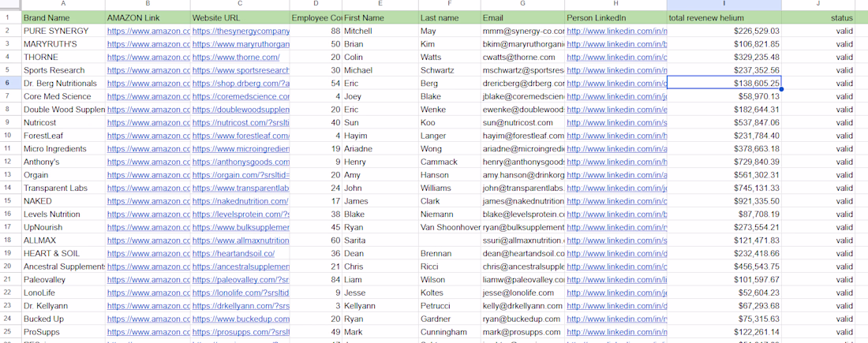868x343 pixels.
Task: Select column A header
Action: point(63,5)
